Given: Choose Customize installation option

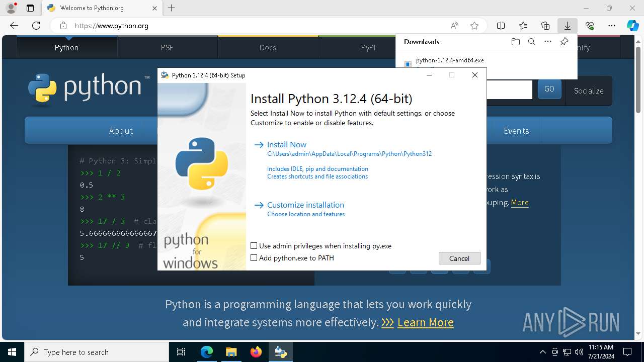Looking at the screenshot, I should pyautogui.click(x=305, y=205).
